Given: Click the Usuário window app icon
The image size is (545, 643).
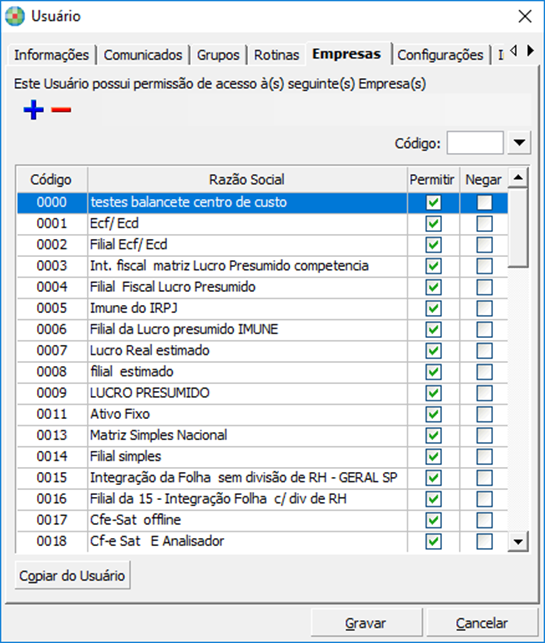Looking at the screenshot, I should click(x=15, y=16).
